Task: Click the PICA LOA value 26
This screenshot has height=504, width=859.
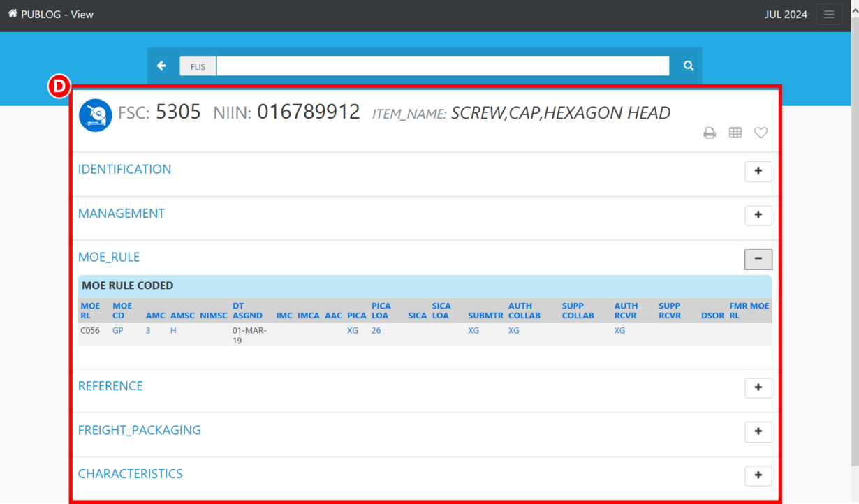Action: coord(376,331)
